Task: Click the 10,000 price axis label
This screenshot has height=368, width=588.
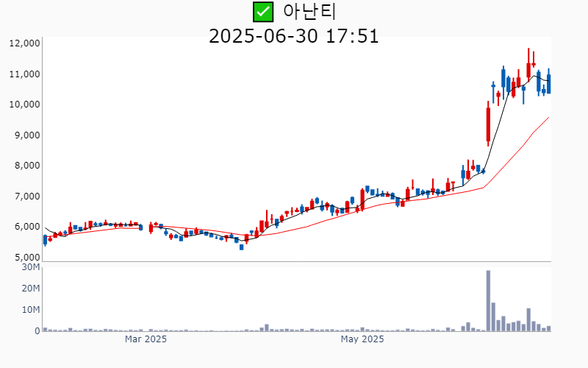Action: [x=24, y=105]
